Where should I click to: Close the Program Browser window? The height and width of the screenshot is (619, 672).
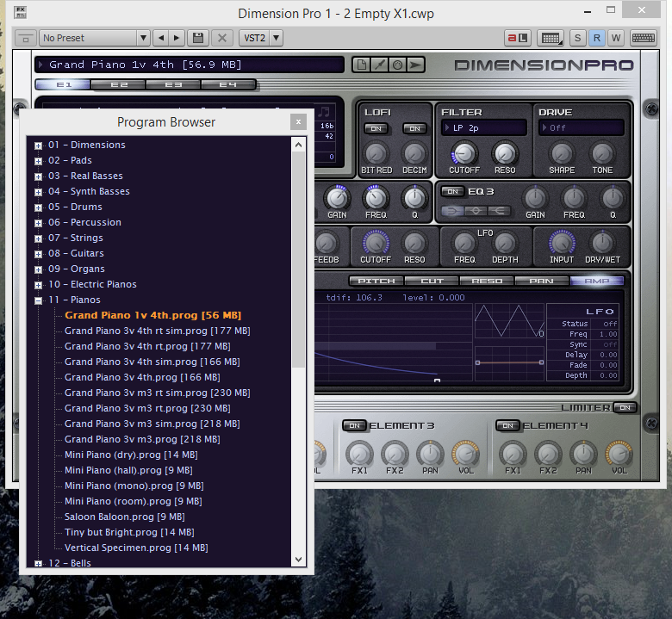coord(298,122)
